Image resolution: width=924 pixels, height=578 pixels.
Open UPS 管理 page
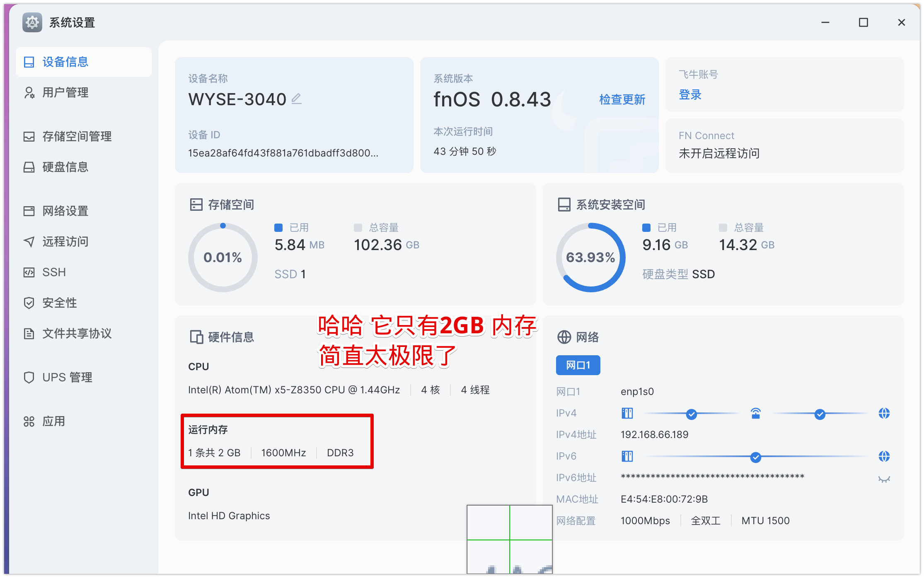pos(67,377)
